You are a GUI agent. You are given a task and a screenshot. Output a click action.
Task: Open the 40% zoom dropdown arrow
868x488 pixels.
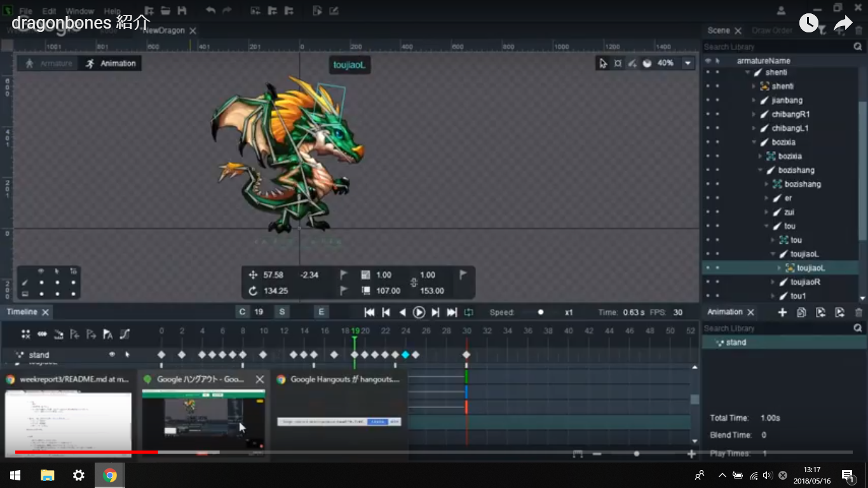pyautogui.click(x=688, y=63)
